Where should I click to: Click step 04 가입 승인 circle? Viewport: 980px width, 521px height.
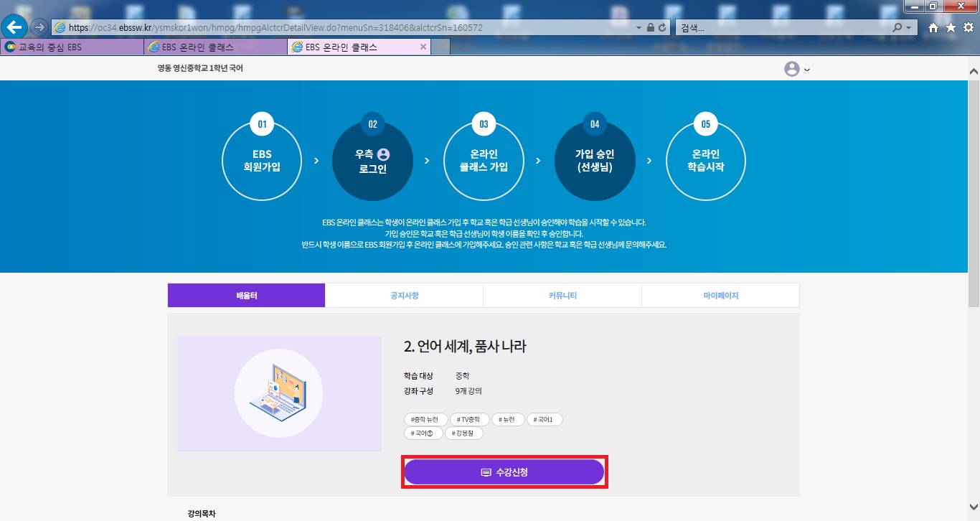point(595,159)
